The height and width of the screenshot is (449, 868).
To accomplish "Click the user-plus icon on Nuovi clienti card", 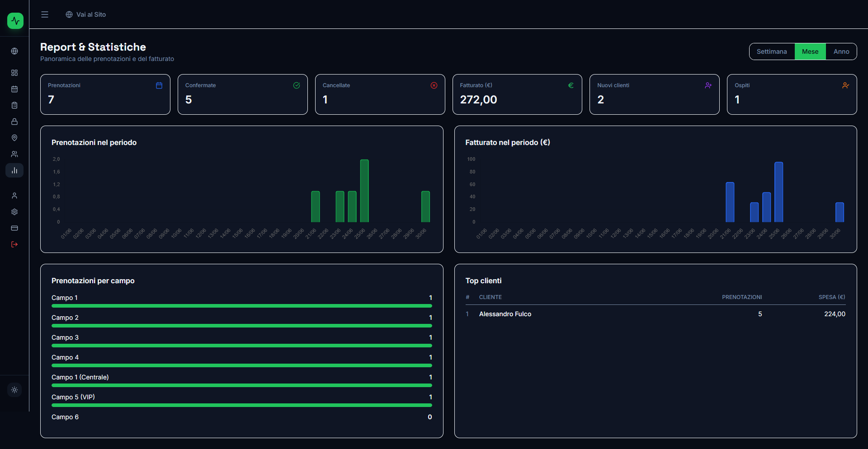I will pos(708,85).
